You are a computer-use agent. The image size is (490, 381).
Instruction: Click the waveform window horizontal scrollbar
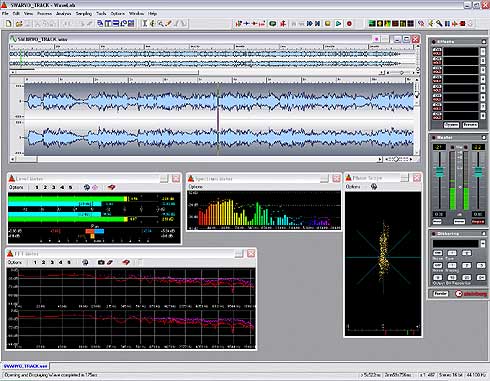(x=197, y=160)
